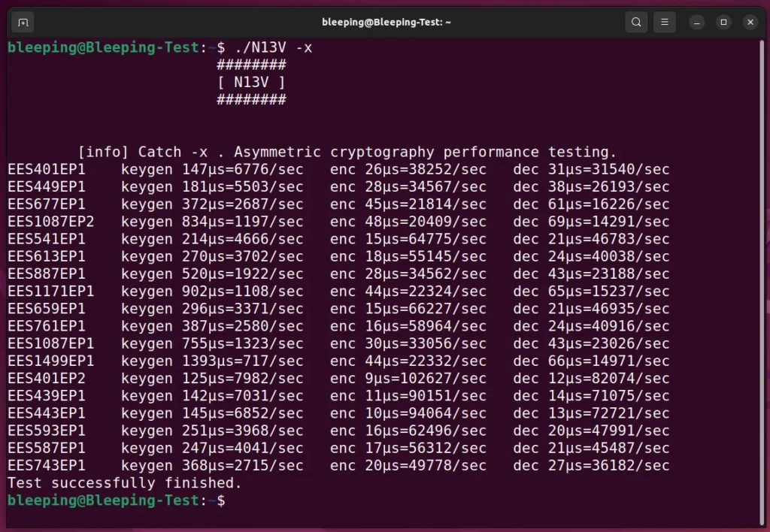Click keygen value 1393µs=717/sec

pyautogui.click(x=243, y=361)
